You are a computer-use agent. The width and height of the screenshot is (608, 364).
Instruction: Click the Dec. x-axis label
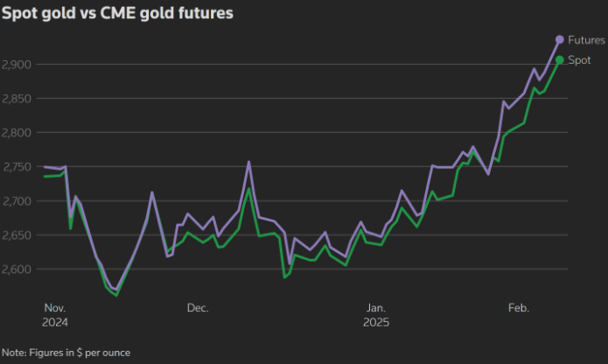[x=198, y=308]
